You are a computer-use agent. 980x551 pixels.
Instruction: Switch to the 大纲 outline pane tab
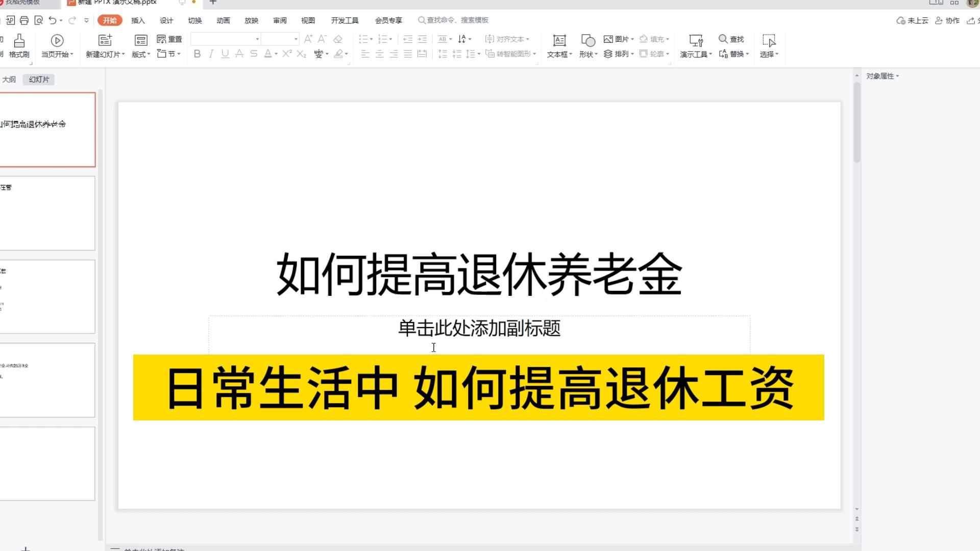click(9, 80)
